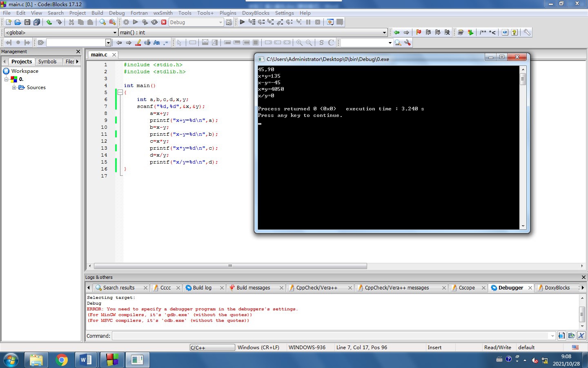Screen dimensions: 588x368
Task: Switch to the Search results tab
Action: (x=119, y=288)
